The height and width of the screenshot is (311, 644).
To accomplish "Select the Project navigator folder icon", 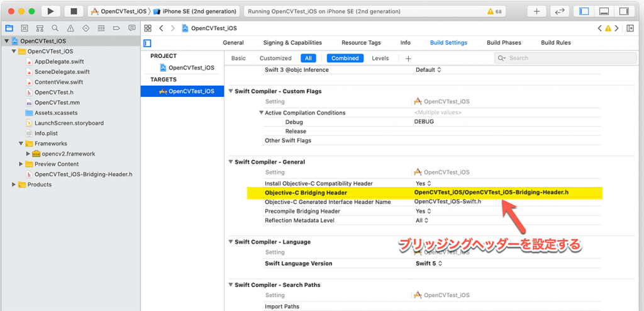I will click(9, 28).
